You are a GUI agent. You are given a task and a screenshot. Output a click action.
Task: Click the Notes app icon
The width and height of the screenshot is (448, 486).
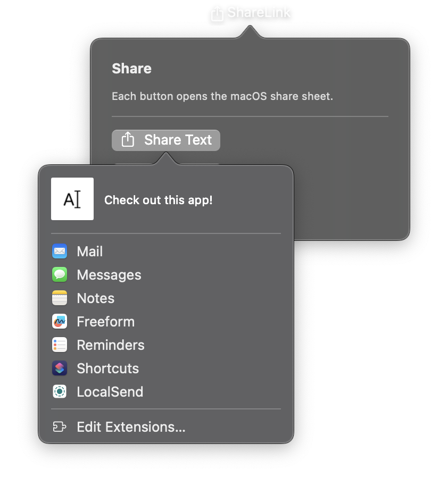click(x=60, y=298)
